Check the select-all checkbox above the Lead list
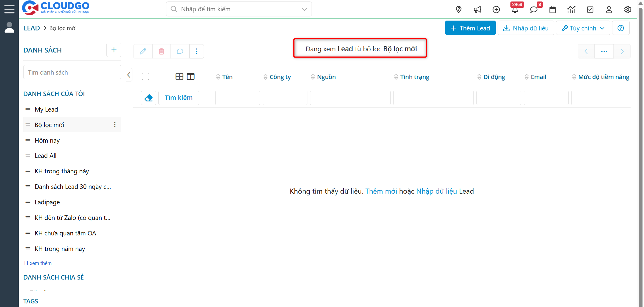644x307 pixels. [x=145, y=76]
